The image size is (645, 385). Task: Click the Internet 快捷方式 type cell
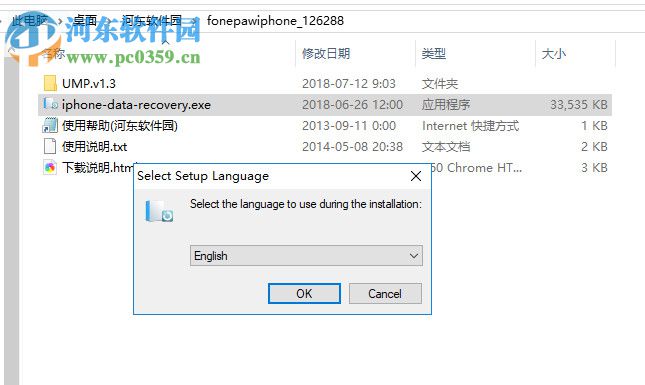coord(471,125)
